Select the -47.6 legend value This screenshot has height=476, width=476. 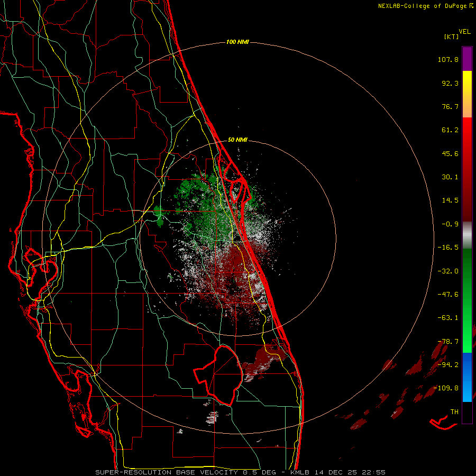coord(448,295)
